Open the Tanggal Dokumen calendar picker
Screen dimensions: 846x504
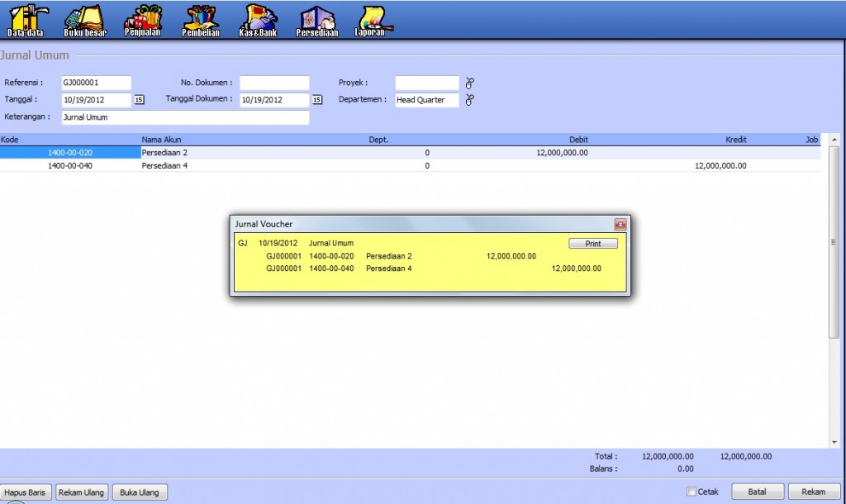point(317,100)
